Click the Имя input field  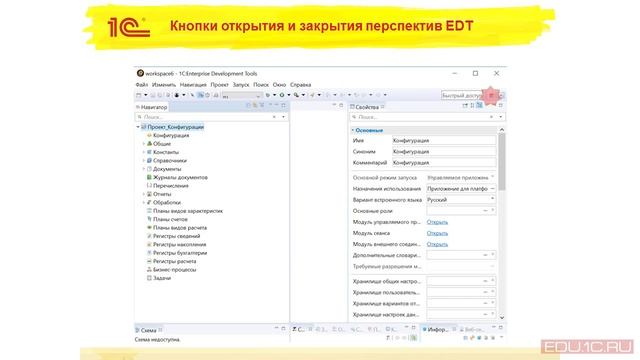[x=444, y=140]
